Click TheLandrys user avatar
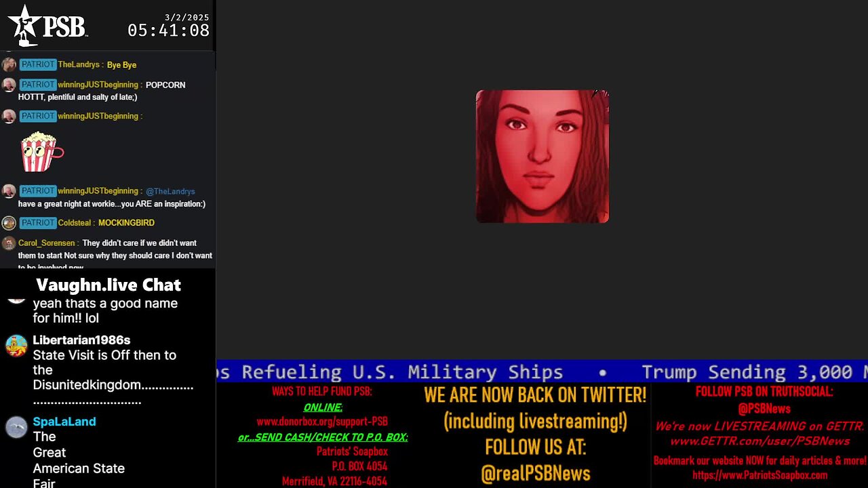Image resolution: width=868 pixels, height=488 pixels. (9, 65)
